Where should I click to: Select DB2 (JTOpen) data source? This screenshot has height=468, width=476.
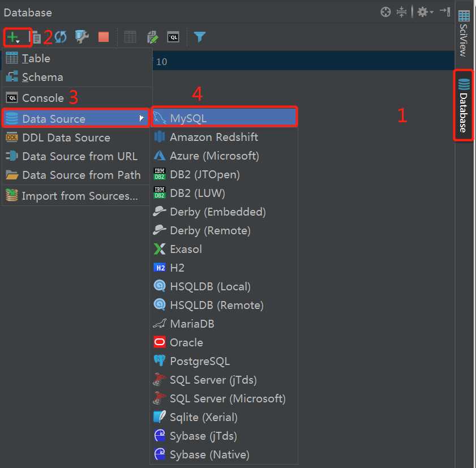click(x=224, y=174)
